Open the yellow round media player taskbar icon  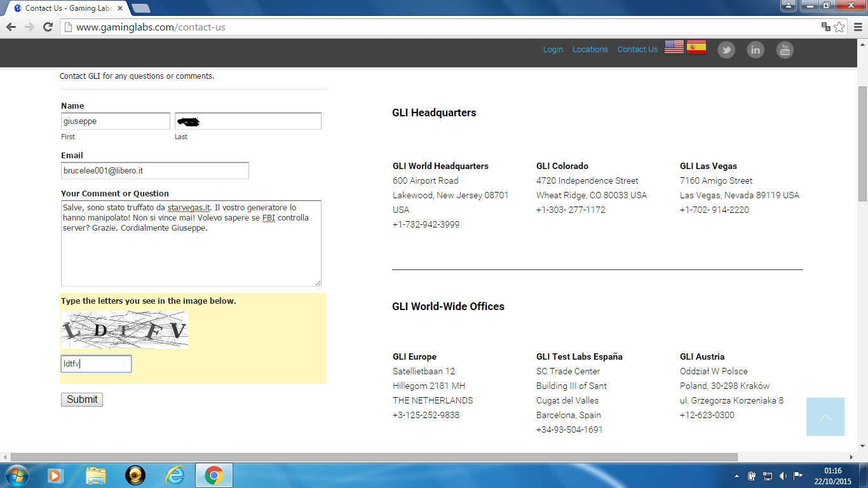click(x=135, y=475)
